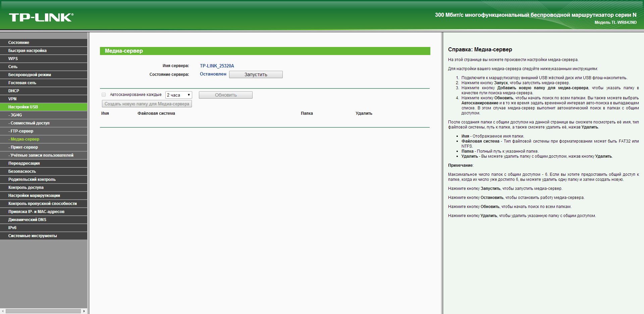Open Быстрая настройка in sidebar
644x314 pixels.
44,51
